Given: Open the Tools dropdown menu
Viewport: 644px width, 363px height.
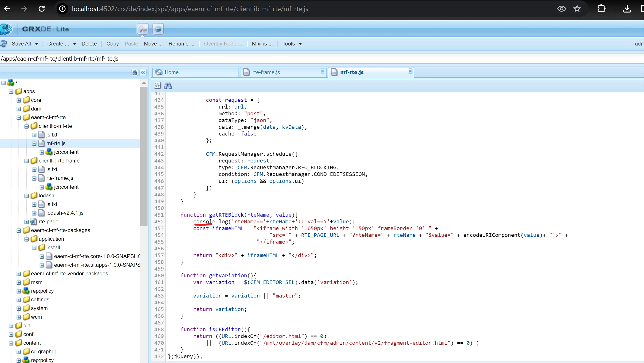Looking at the screenshot, I should 292,44.
